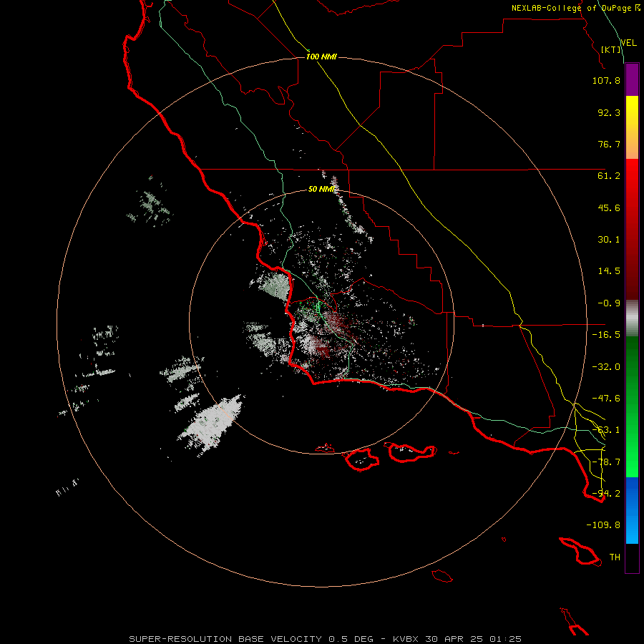Click the yellow-orange segment of the color bar
This screenshot has width=644, height=644.
pos(632,127)
